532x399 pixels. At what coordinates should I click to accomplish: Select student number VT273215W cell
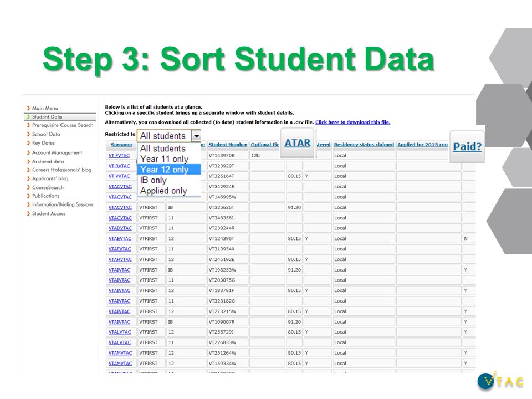click(x=227, y=311)
